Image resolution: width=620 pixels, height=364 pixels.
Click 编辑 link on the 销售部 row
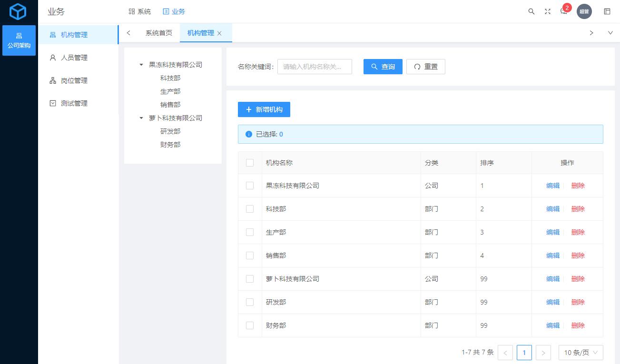point(552,256)
